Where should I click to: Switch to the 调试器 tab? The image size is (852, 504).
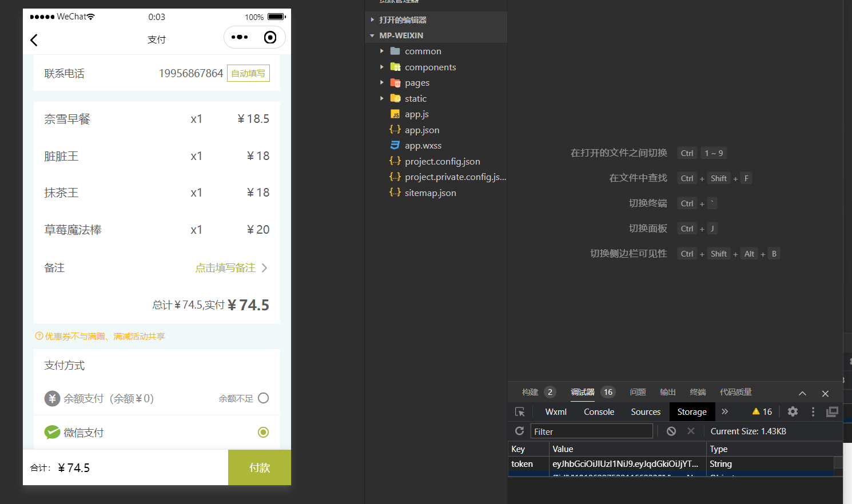pyautogui.click(x=583, y=392)
